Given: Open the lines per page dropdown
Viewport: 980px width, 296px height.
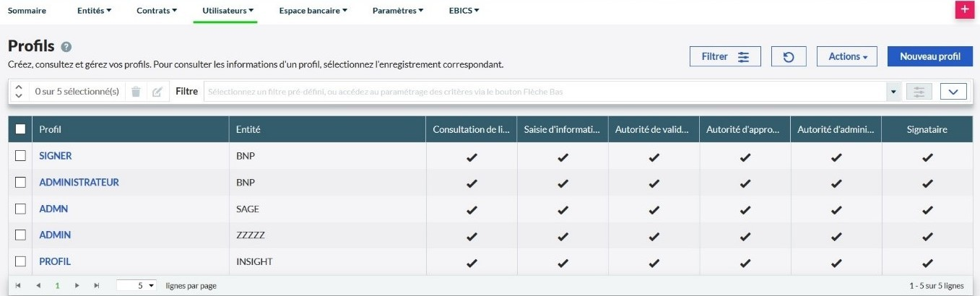Looking at the screenshot, I should (x=136, y=286).
